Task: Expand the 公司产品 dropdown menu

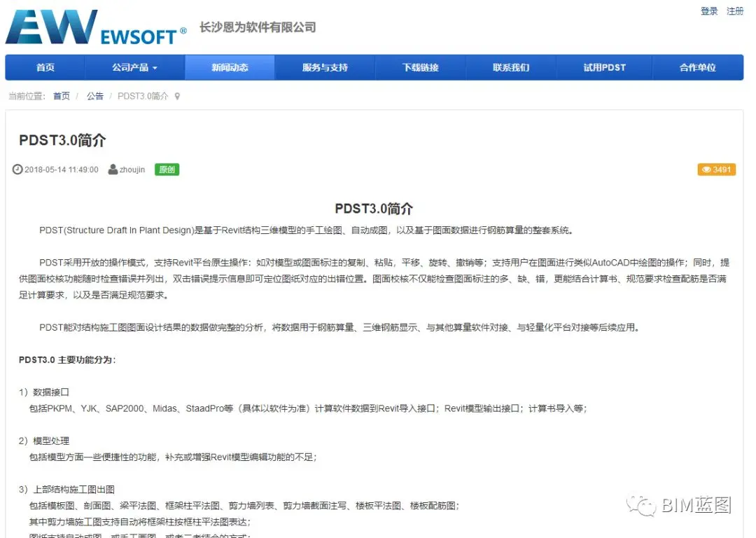Action: 134,67
